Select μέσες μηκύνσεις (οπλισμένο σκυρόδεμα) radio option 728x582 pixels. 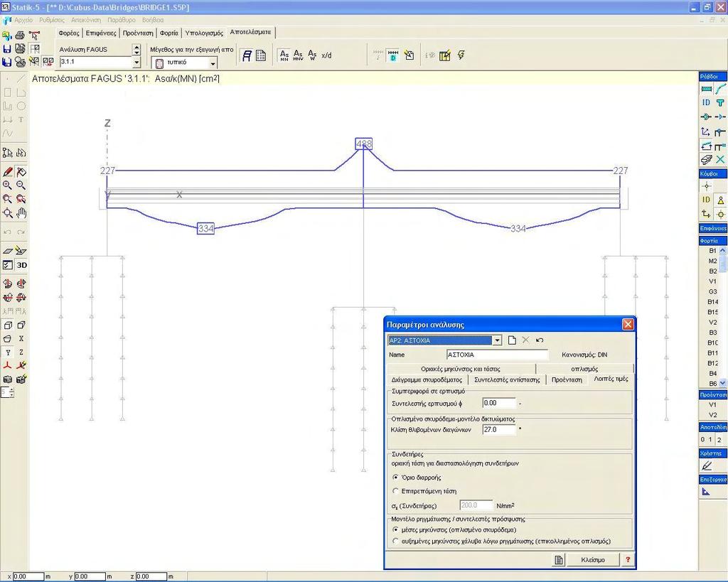[x=395, y=529]
